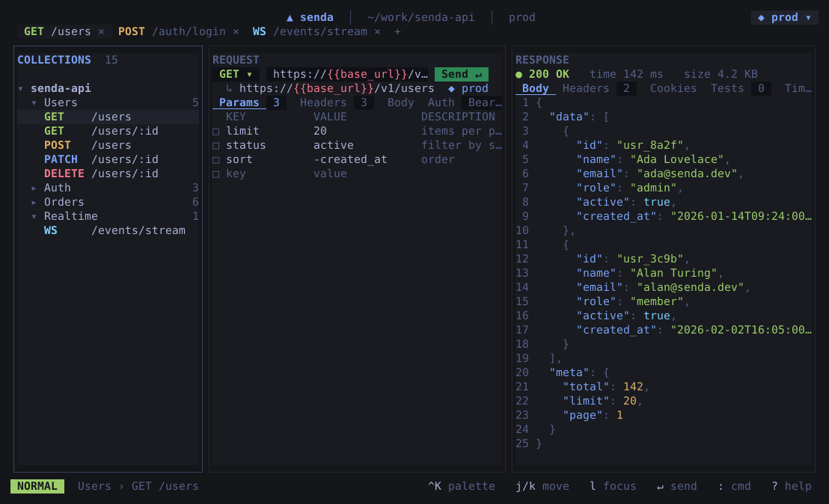Close the WS /events/stream tab
The height and width of the screenshot is (504, 829).
pos(378,31)
